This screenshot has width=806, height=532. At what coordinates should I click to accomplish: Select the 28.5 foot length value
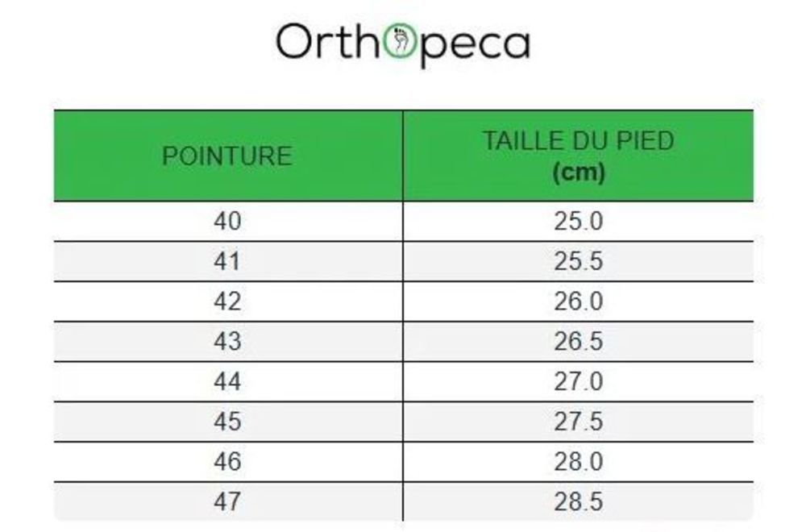(x=579, y=501)
